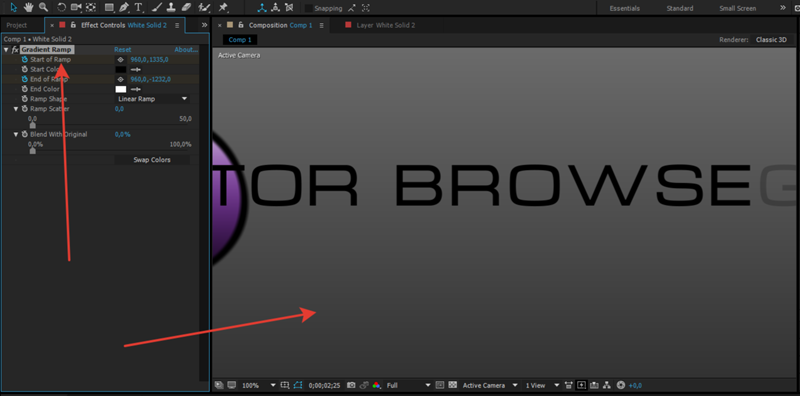
Task: Select the Hand tool
Action: point(28,7)
